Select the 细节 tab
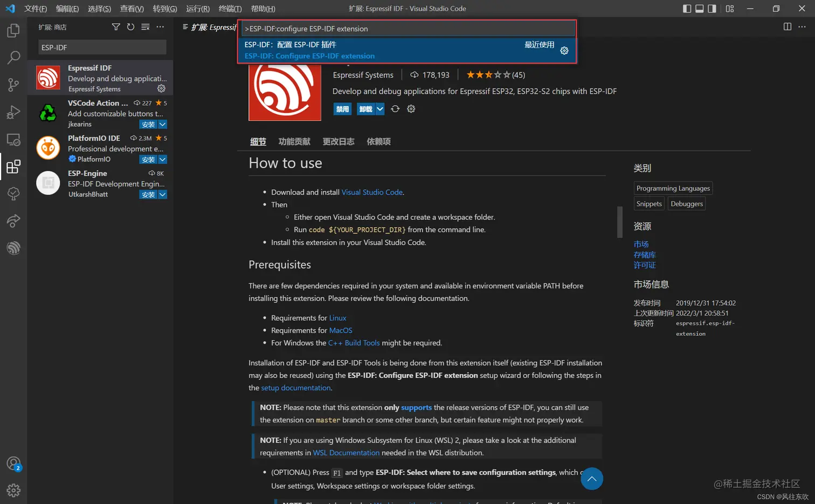 coord(258,141)
